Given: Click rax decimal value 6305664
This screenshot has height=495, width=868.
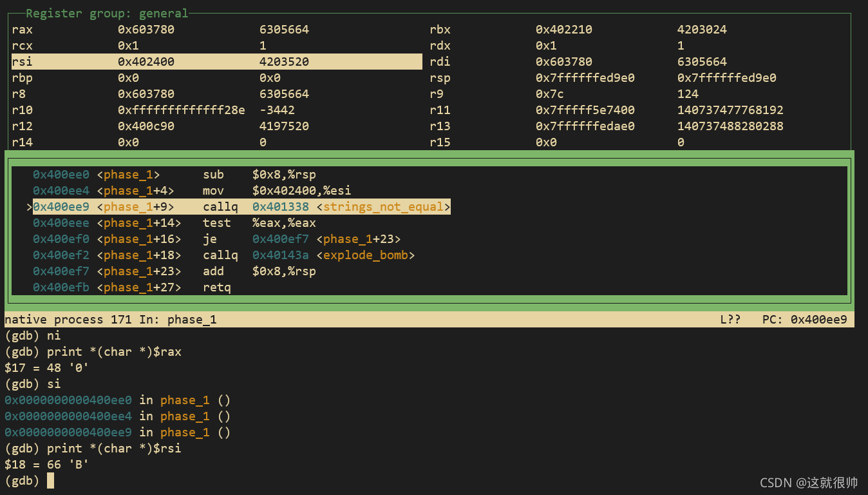Looking at the screenshot, I should pyautogui.click(x=284, y=30).
